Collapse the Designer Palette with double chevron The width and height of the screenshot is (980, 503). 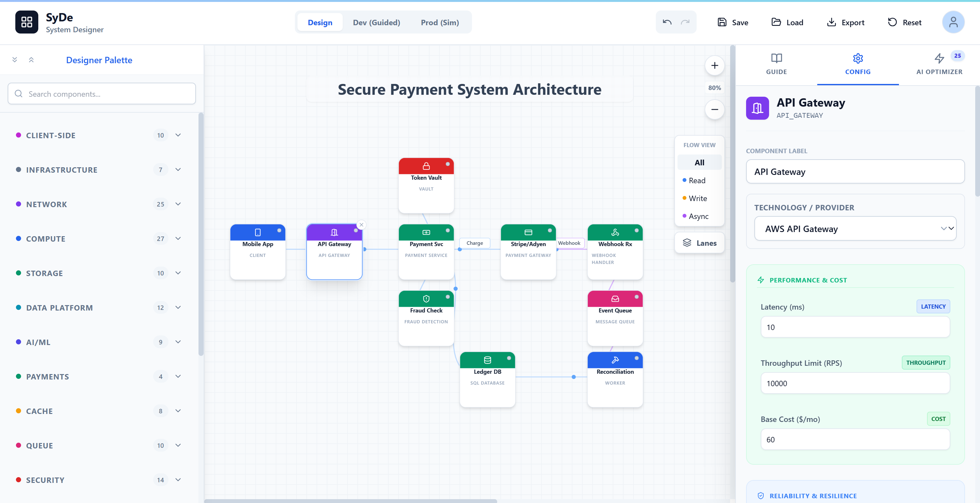(31, 59)
